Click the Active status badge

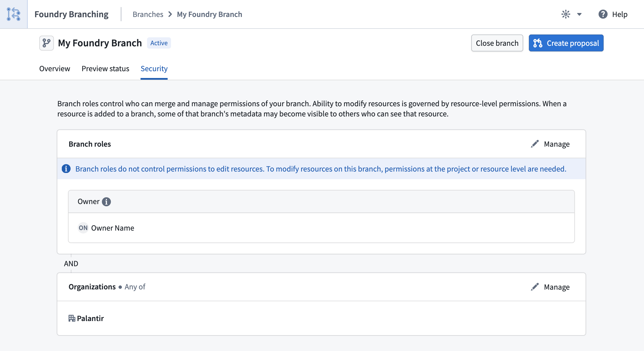159,43
